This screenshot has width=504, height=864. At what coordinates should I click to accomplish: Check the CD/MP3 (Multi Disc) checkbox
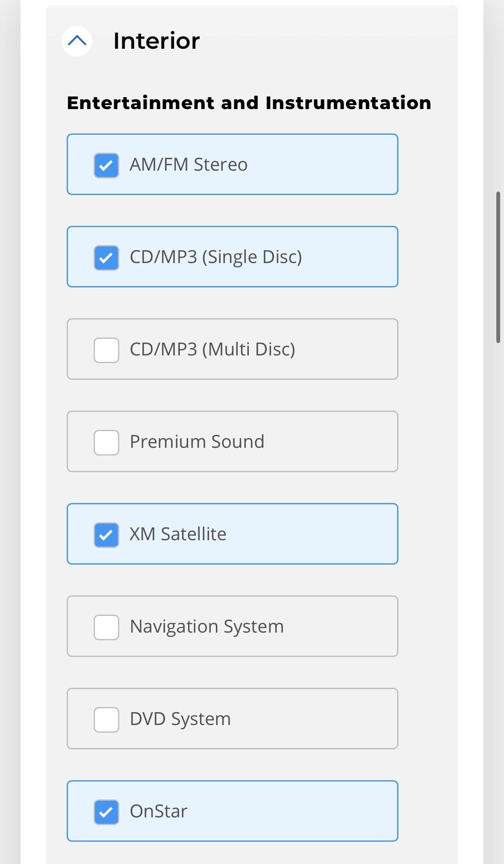click(106, 350)
